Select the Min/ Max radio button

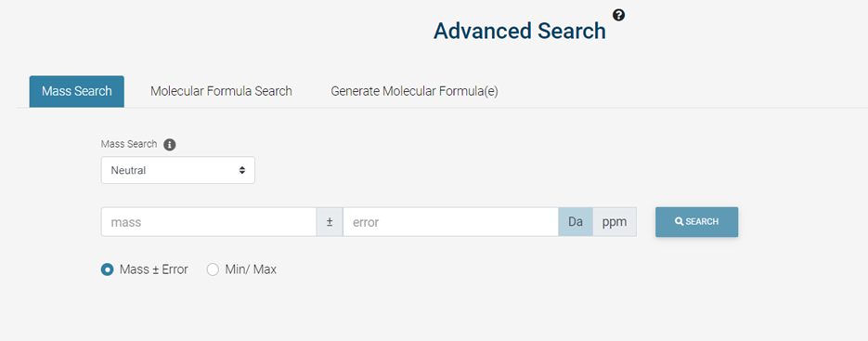tap(213, 270)
